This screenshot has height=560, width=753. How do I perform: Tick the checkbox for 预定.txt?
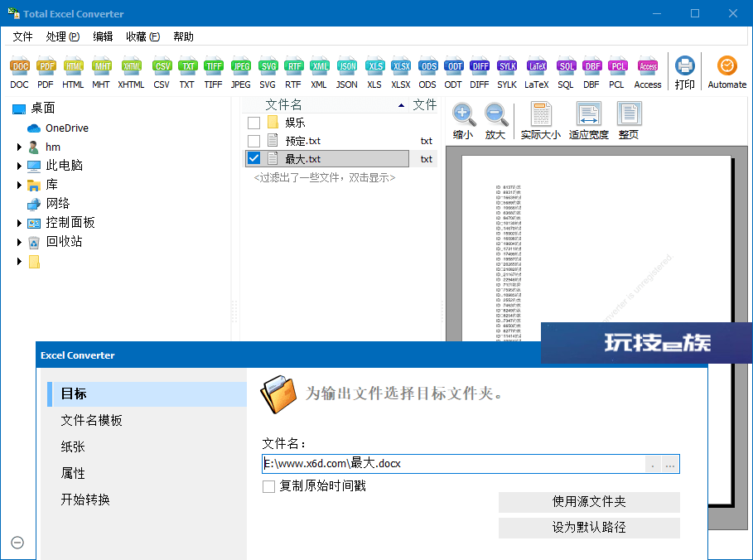tap(254, 141)
